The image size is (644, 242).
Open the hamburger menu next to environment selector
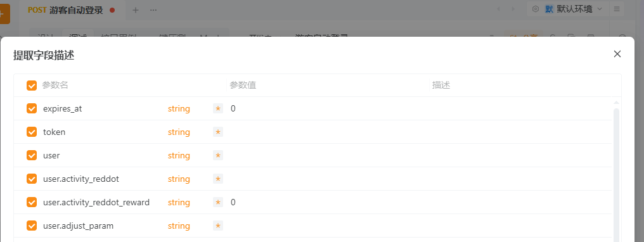(x=617, y=9)
